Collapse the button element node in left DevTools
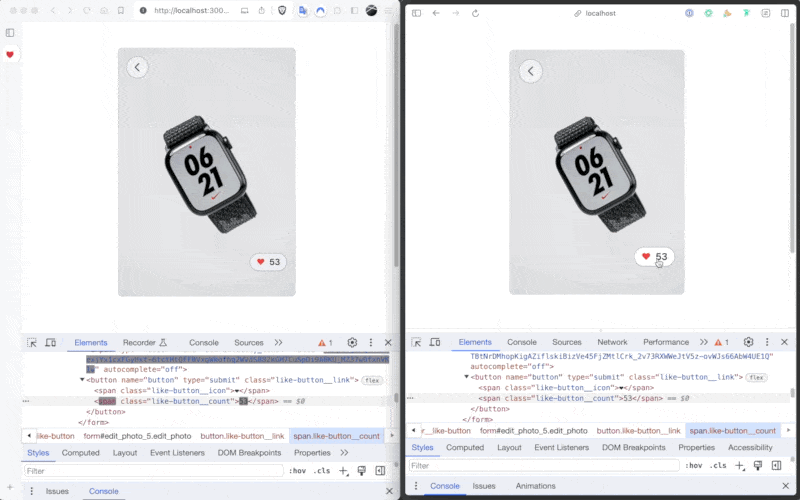800x500 pixels. (x=82, y=380)
